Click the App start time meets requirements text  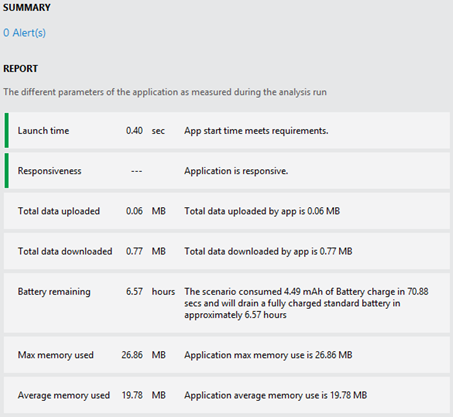click(256, 131)
